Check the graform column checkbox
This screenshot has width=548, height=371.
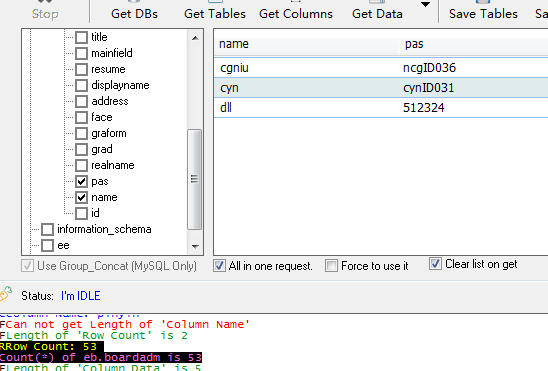tap(81, 133)
